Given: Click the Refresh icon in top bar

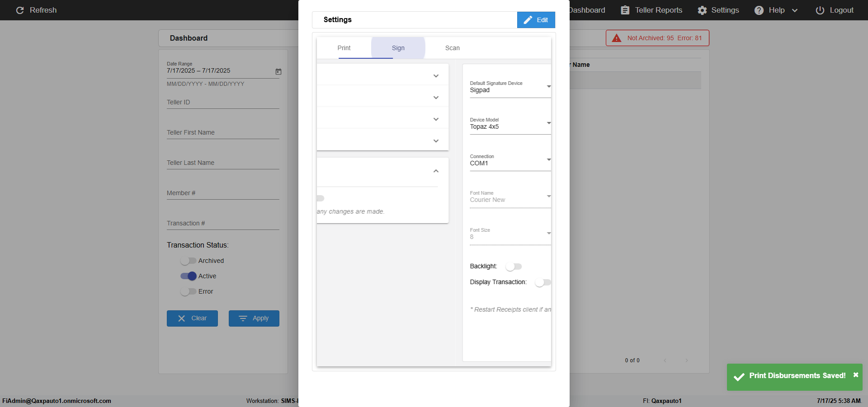Looking at the screenshot, I should pyautogui.click(x=20, y=10).
